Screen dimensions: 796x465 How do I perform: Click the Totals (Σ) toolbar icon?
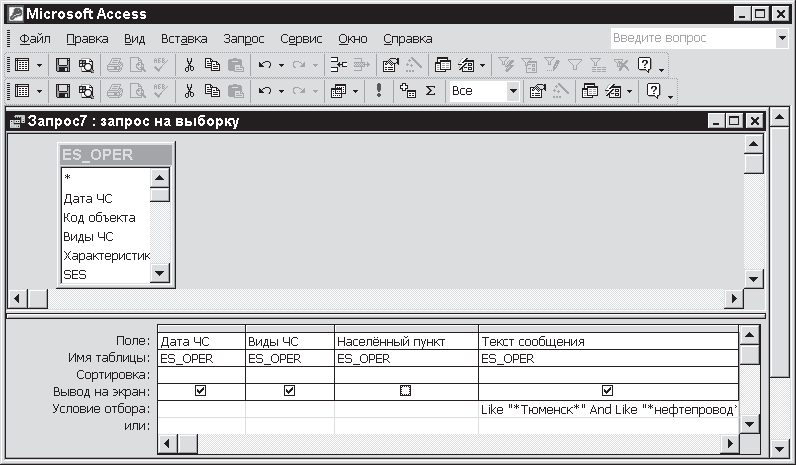point(431,91)
